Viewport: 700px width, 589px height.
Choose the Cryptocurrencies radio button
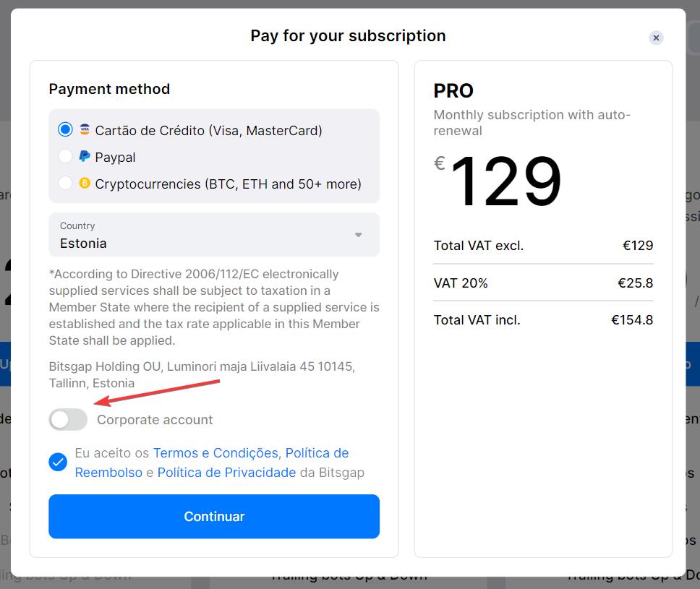pyautogui.click(x=66, y=184)
